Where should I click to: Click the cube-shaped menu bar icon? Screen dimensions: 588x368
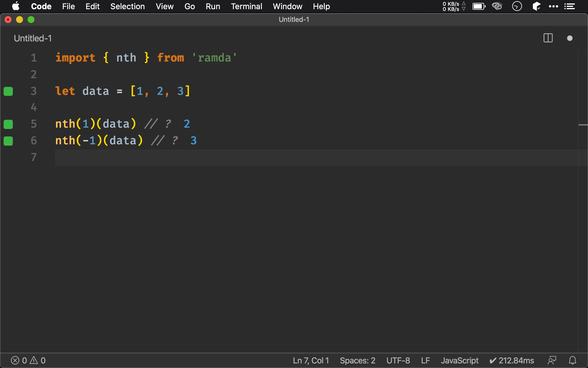tap(536, 6)
